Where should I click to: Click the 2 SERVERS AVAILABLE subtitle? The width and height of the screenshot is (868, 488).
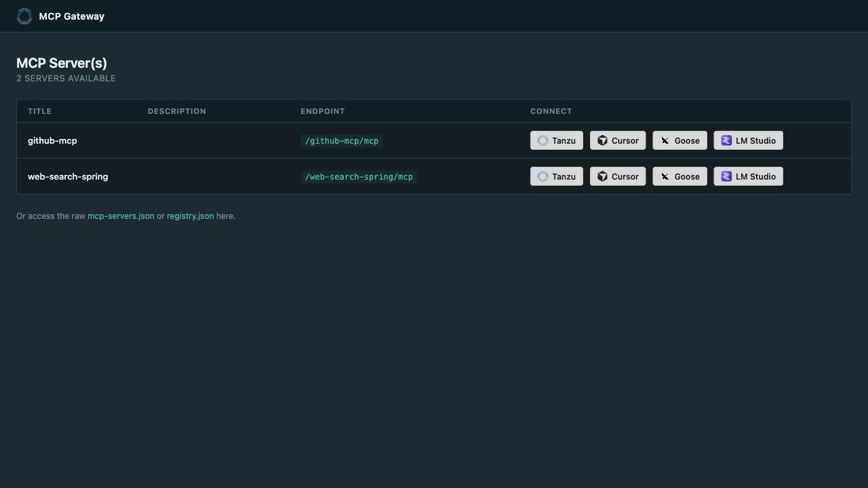pyautogui.click(x=66, y=79)
